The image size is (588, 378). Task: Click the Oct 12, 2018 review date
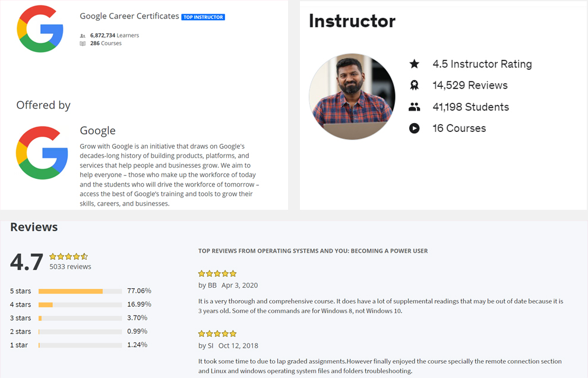coord(239,346)
